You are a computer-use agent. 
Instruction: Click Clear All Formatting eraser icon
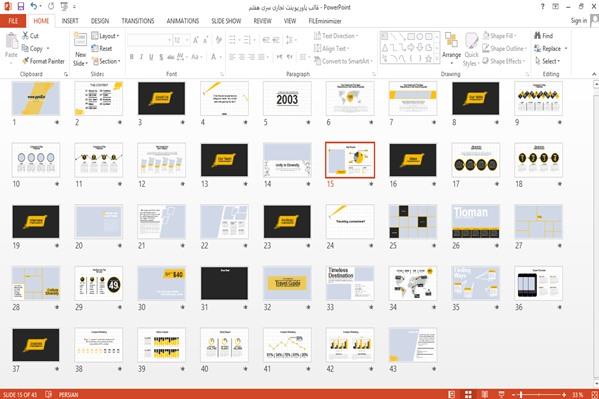219,40
